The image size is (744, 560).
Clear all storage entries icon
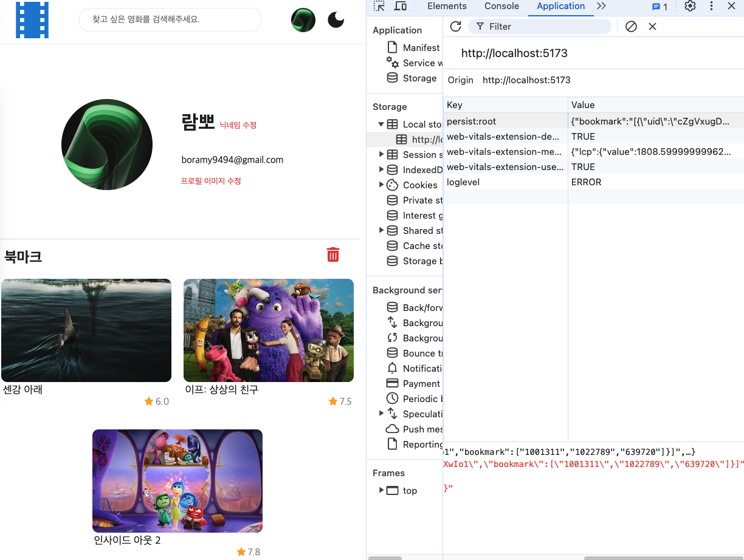click(631, 27)
